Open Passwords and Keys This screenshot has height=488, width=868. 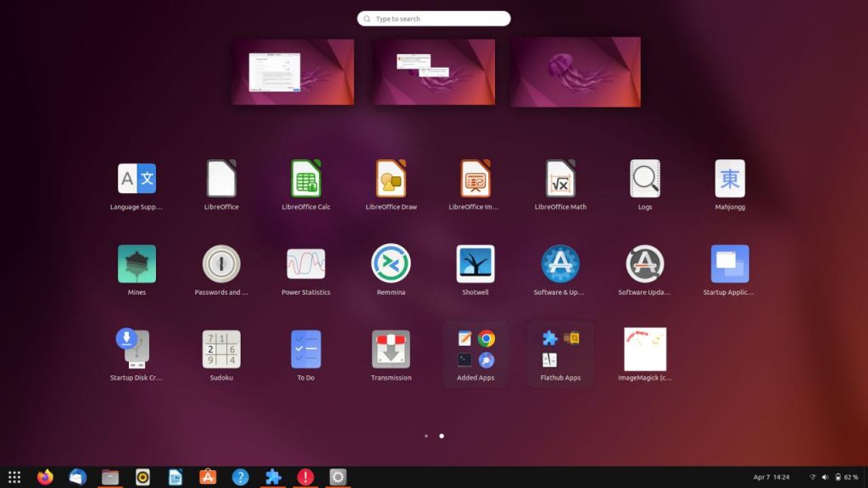click(220, 264)
